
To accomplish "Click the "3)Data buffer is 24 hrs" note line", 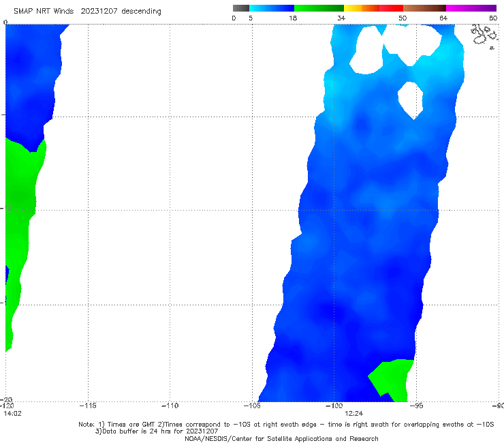I will click(157, 431).
